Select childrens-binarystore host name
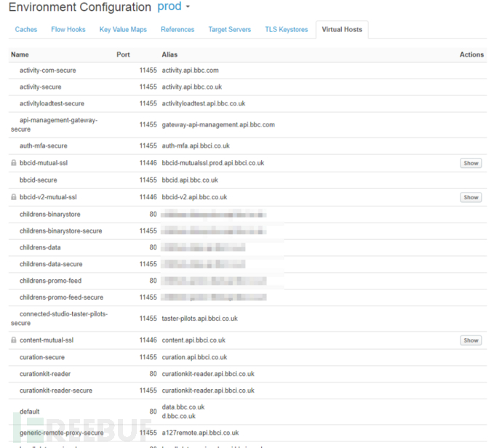The height and width of the screenshot is (448, 502). tap(50, 215)
